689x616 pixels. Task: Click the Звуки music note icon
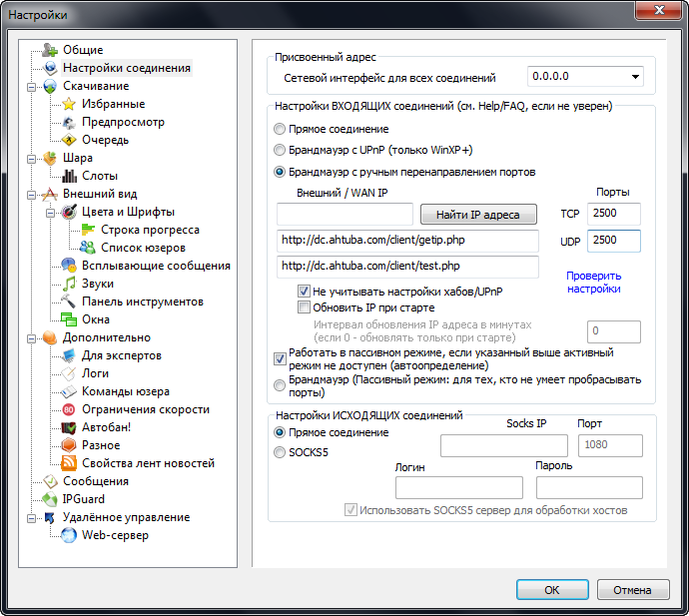(x=69, y=284)
